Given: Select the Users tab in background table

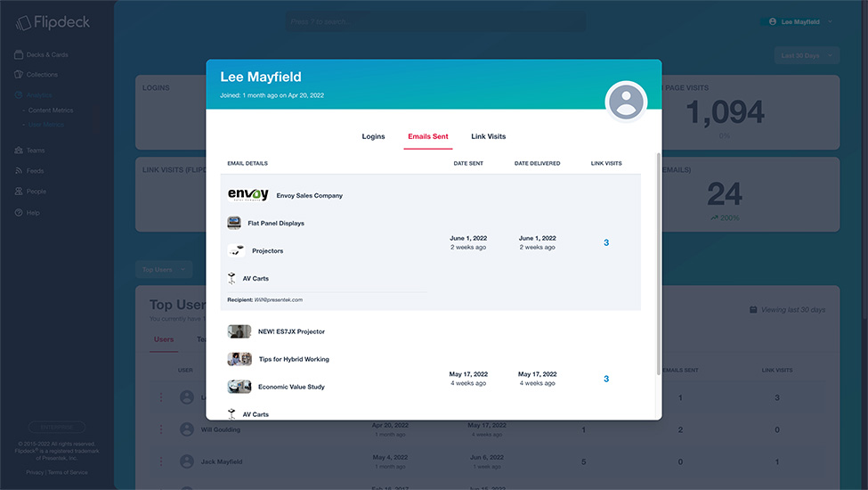Looking at the screenshot, I should click(164, 339).
